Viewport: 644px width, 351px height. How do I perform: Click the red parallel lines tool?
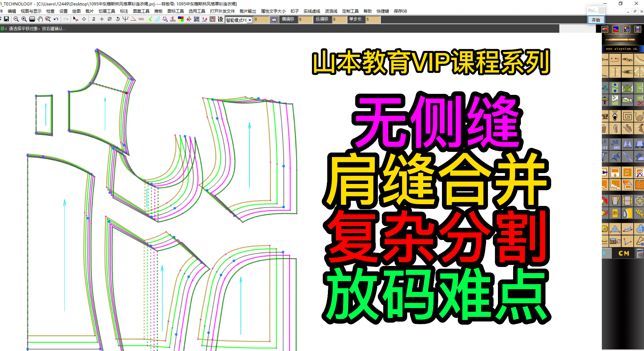click(x=141, y=19)
